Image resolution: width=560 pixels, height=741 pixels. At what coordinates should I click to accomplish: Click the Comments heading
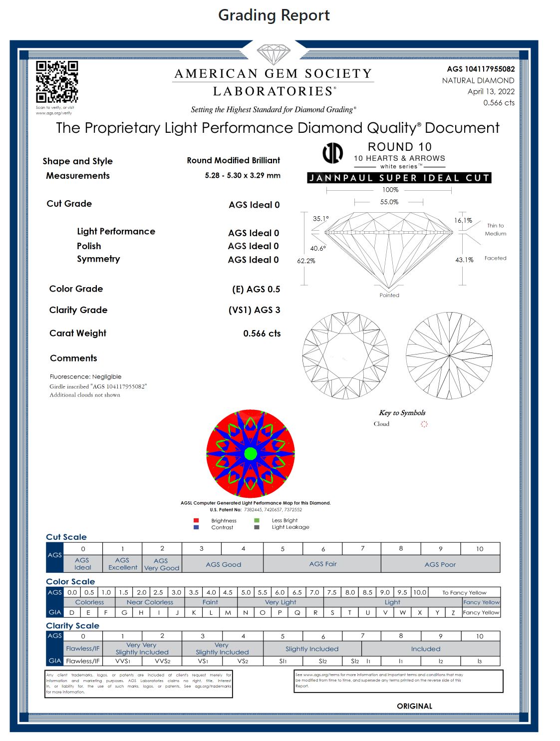click(73, 358)
